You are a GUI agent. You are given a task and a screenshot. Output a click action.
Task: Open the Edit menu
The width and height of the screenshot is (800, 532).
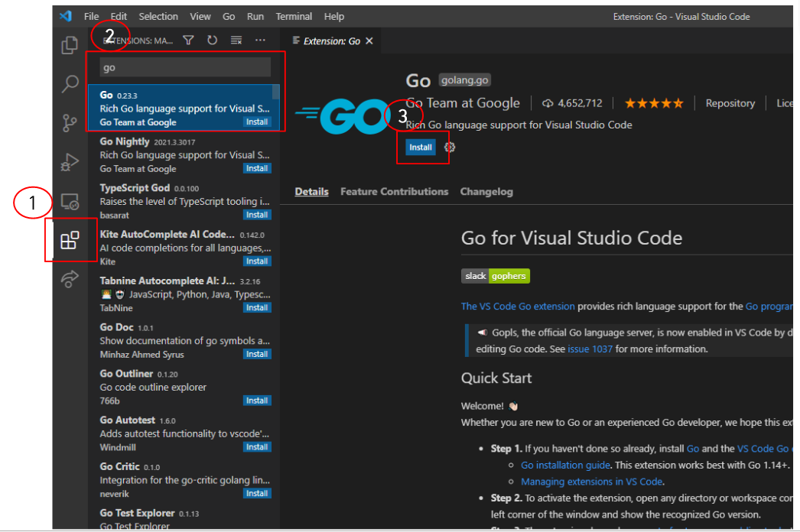click(x=119, y=16)
